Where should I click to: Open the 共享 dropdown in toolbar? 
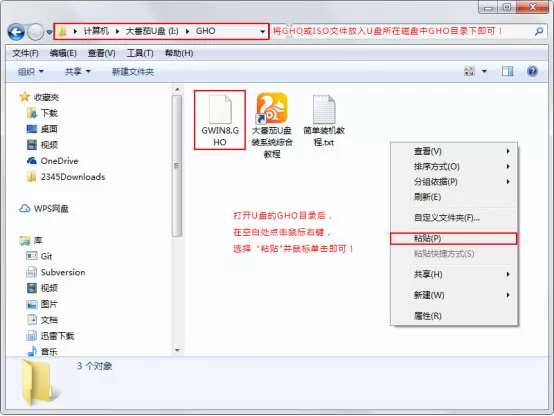pos(78,72)
